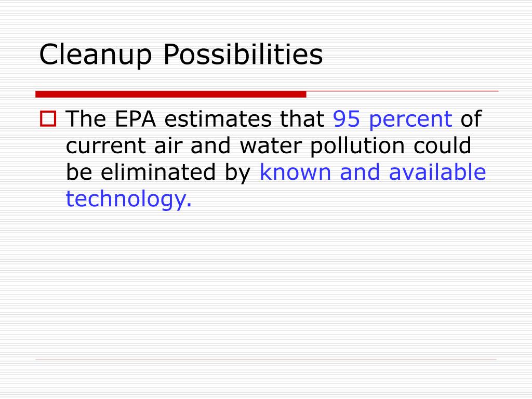Click the word "eliminated"
Screen dimensions: 532x399
[158, 171]
